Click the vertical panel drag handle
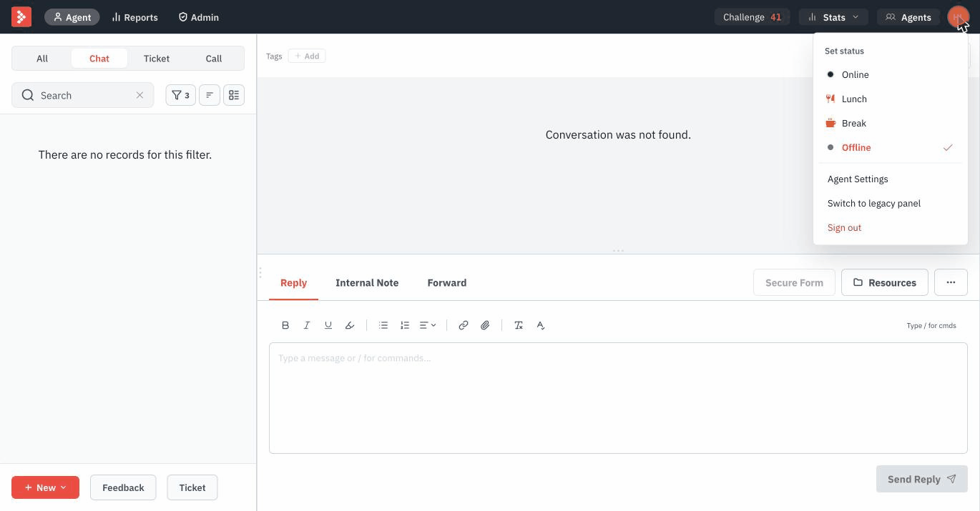The width and height of the screenshot is (980, 511). pos(260,272)
